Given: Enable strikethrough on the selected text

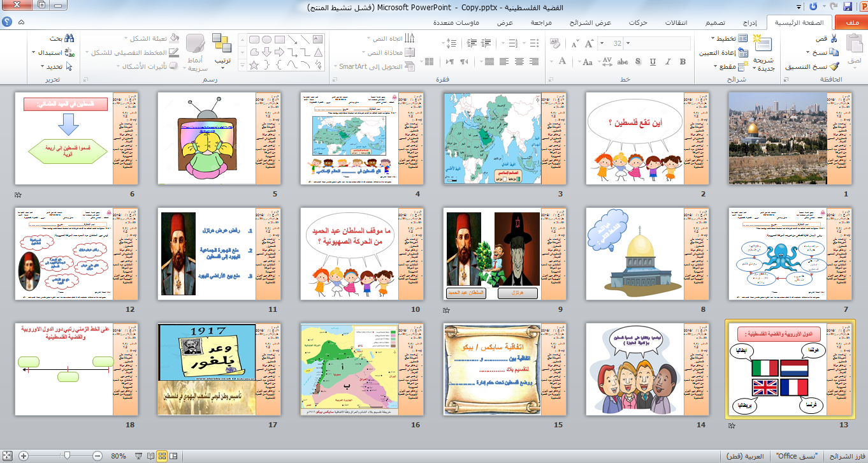Looking at the screenshot, I should pos(623,62).
